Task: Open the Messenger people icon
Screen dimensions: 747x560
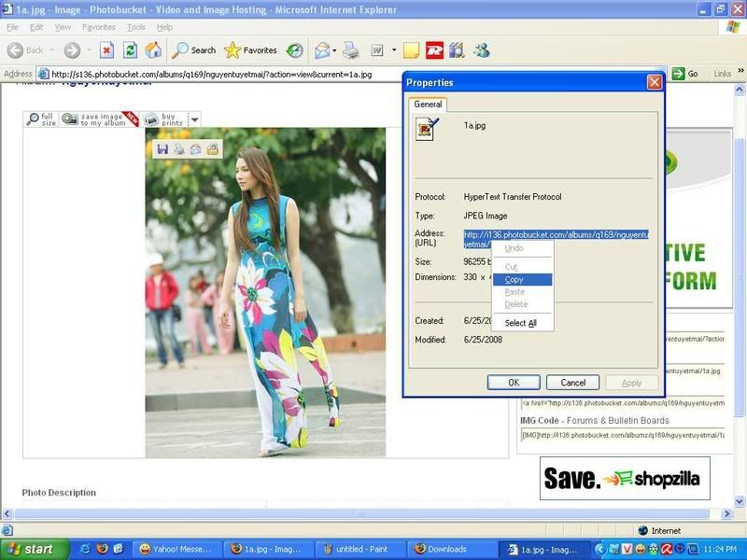Action: (482, 50)
